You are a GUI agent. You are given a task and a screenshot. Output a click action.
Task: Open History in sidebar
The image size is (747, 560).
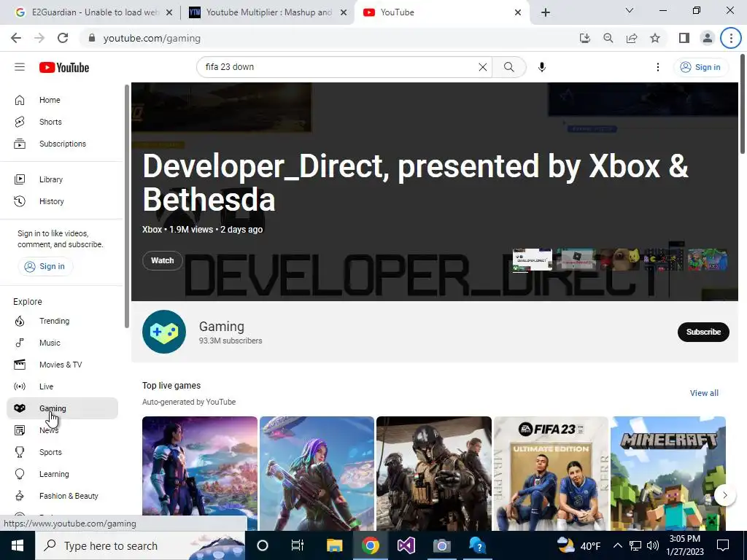click(x=62, y=201)
